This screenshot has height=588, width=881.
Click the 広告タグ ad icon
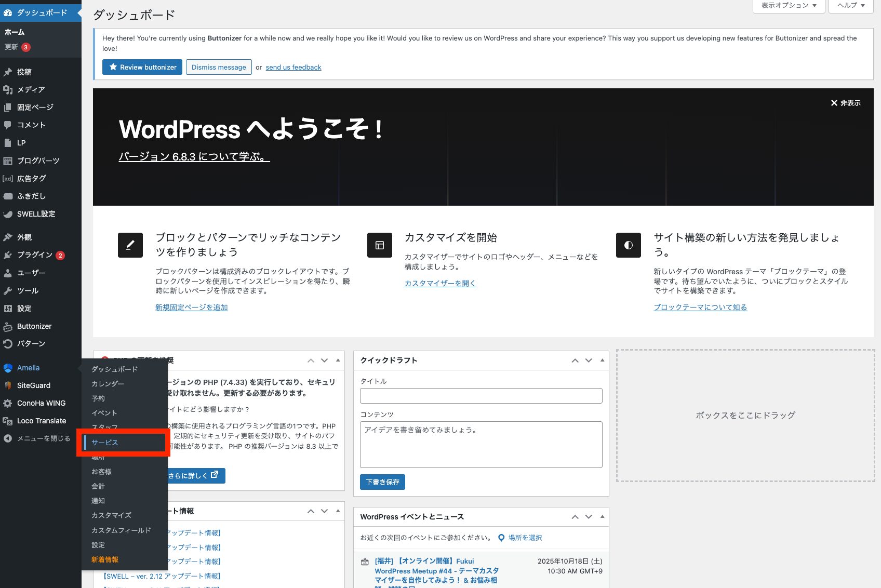(8, 178)
